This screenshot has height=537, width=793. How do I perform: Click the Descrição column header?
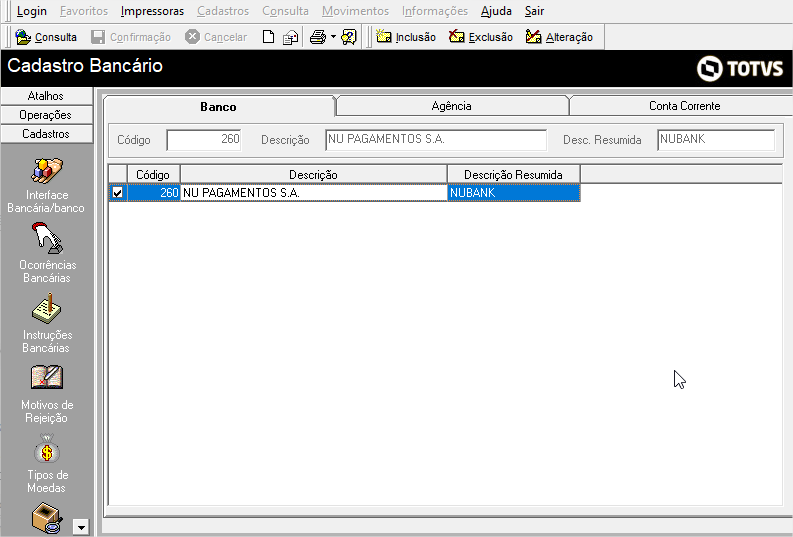click(314, 174)
